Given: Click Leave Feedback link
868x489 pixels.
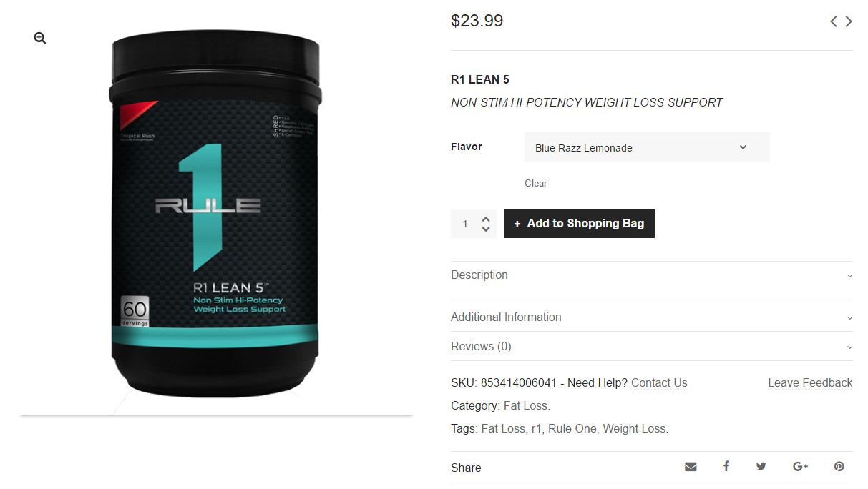Looking at the screenshot, I should click(x=810, y=383).
